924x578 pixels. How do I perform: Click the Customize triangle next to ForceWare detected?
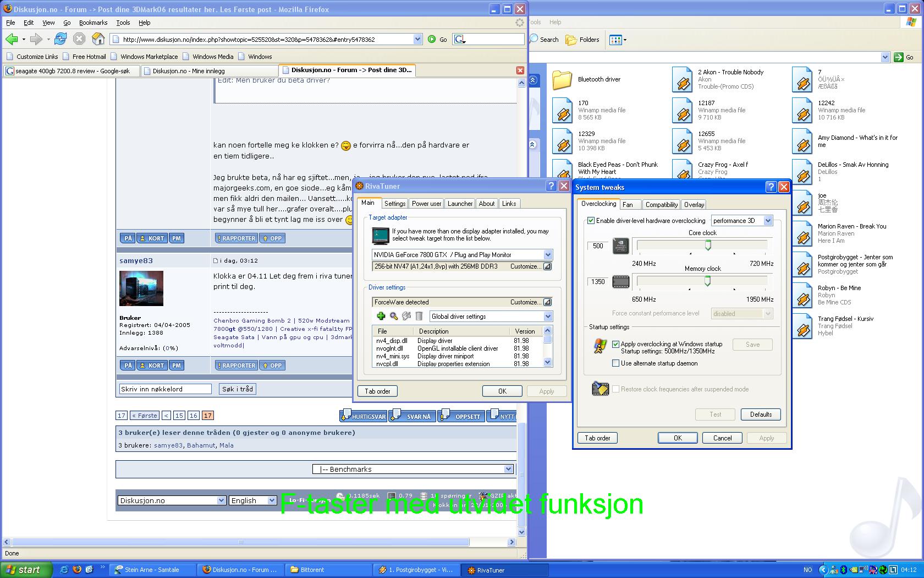pyautogui.click(x=547, y=302)
